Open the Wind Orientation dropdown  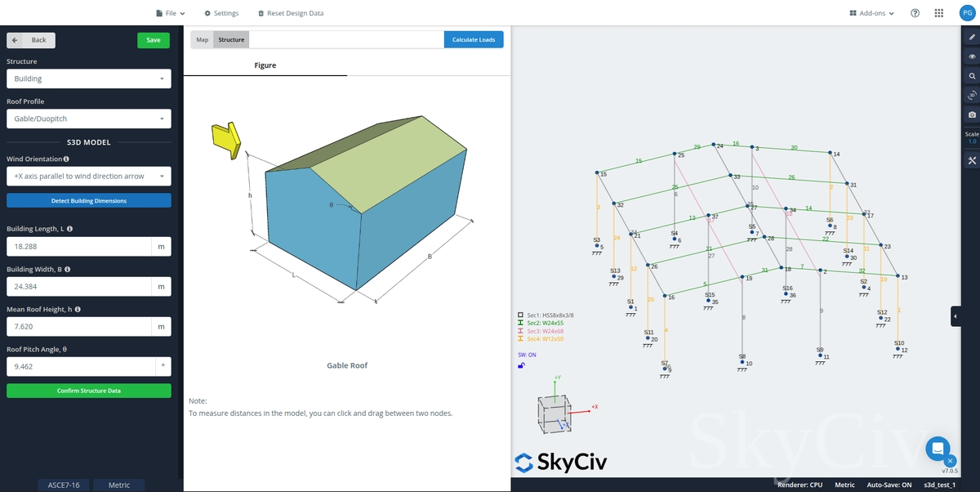pos(88,177)
